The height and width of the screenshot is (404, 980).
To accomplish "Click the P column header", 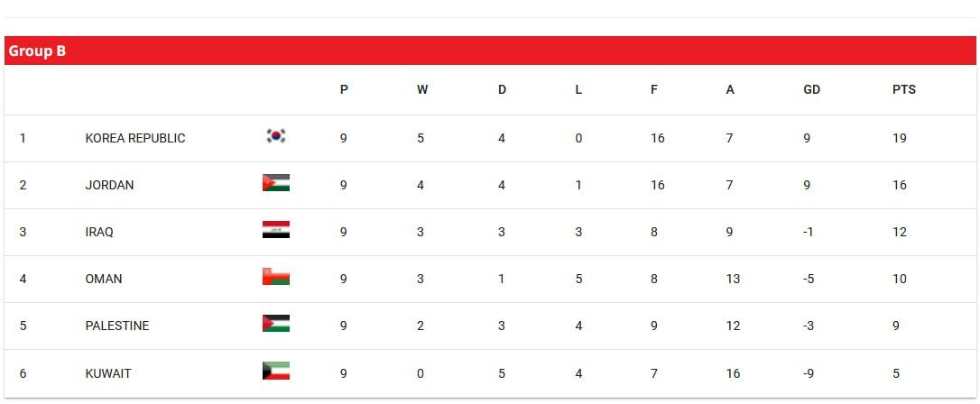I will point(344,90).
